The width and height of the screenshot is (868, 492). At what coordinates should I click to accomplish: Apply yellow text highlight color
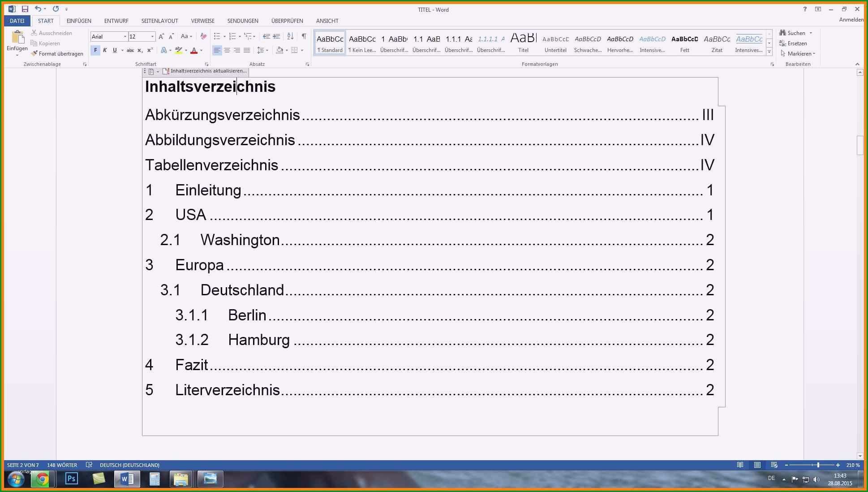tap(179, 51)
